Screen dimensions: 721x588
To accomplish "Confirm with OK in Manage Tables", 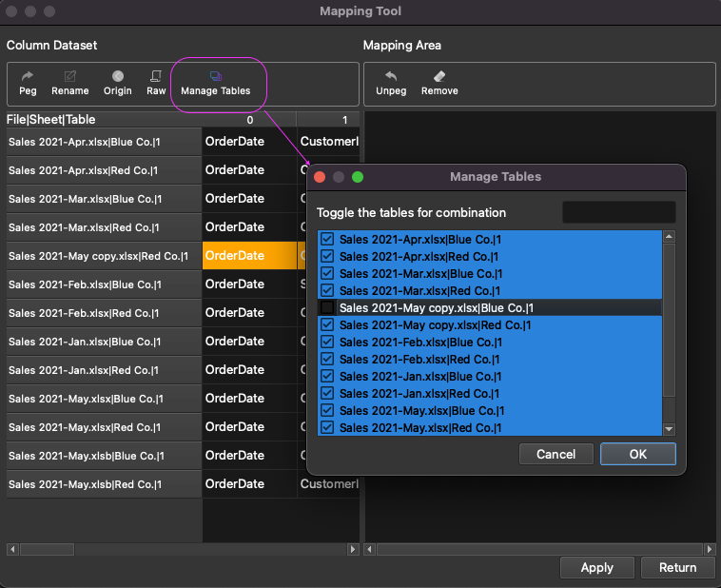I will tap(638, 454).
